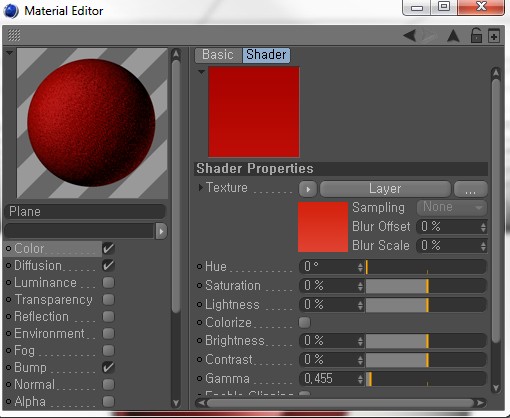The height and width of the screenshot is (418, 510).
Task: Click the arrow button beside the layer field
Action: [x=161, y=231]
